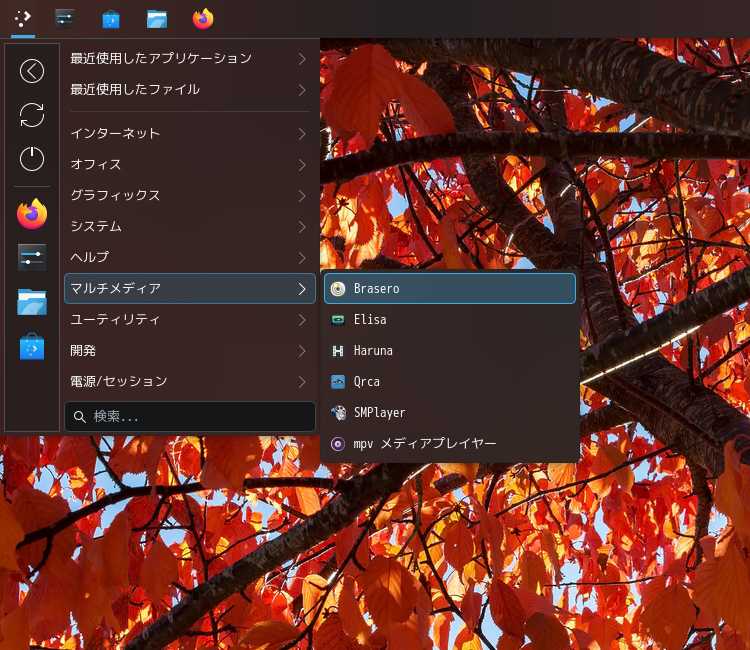Click the mpv media player icon

tap(338, 444)
